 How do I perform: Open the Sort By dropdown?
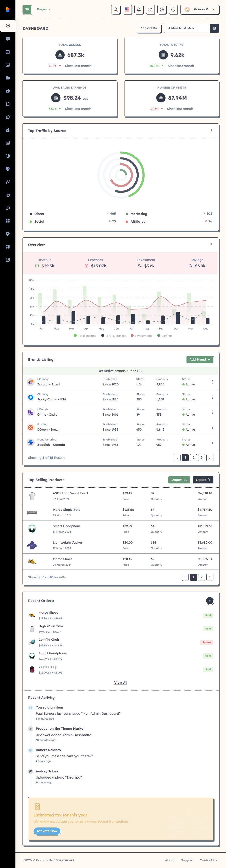tap(149, 28)
